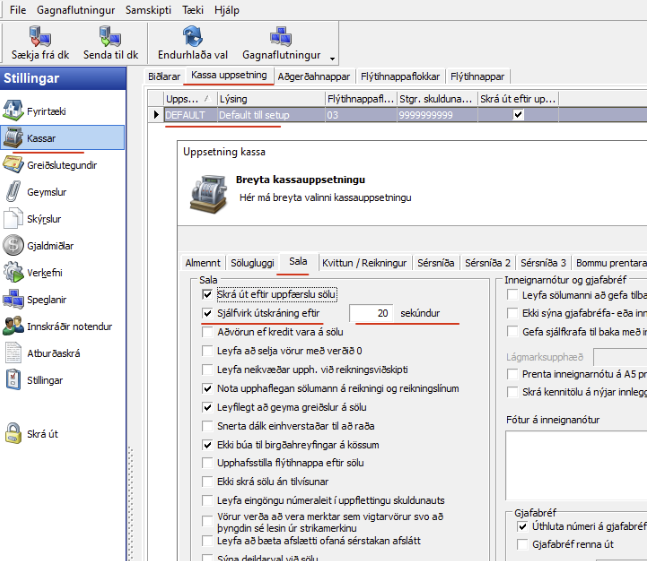Enable Aðvörun ef kredit vara á sölu
This screenshot has height=561, width=647.
207,331
